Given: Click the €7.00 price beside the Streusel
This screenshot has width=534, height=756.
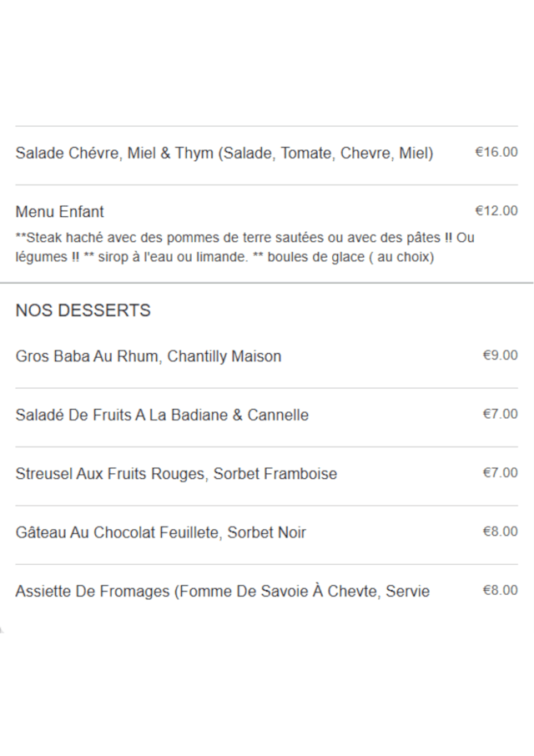Looking at the screenshot, I should 500,472.
